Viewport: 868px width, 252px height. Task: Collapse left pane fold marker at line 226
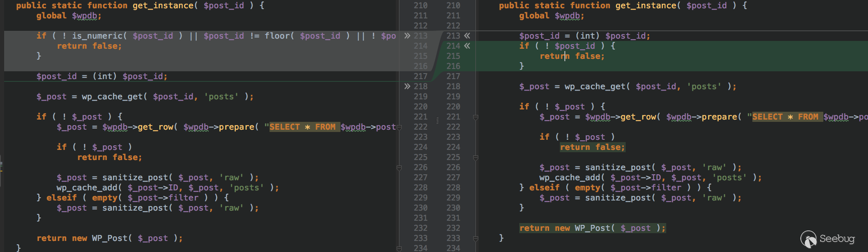(x=399, y=168)
